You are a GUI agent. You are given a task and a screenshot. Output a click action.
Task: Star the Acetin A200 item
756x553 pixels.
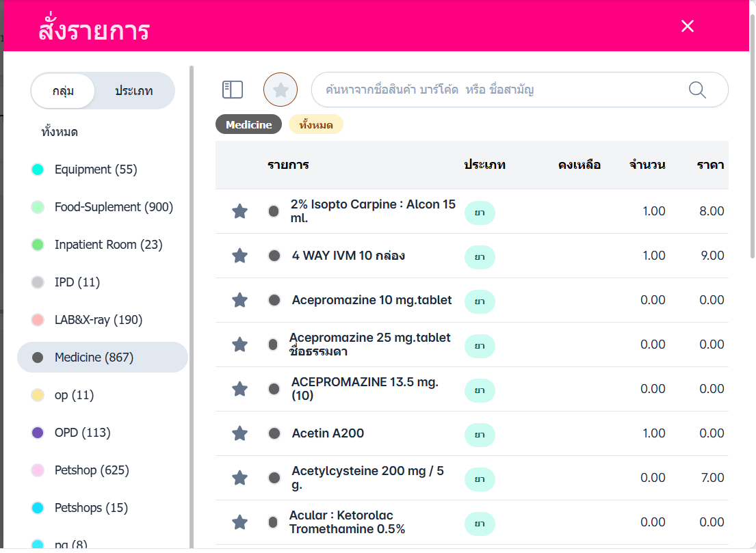[239, 433]
